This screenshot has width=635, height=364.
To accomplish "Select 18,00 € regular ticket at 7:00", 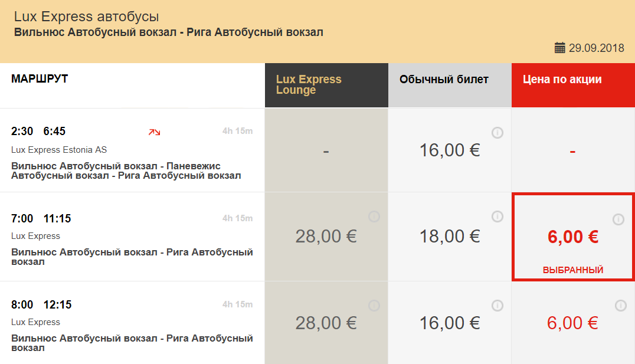I will pyautogui.click(x=450, y=237).
